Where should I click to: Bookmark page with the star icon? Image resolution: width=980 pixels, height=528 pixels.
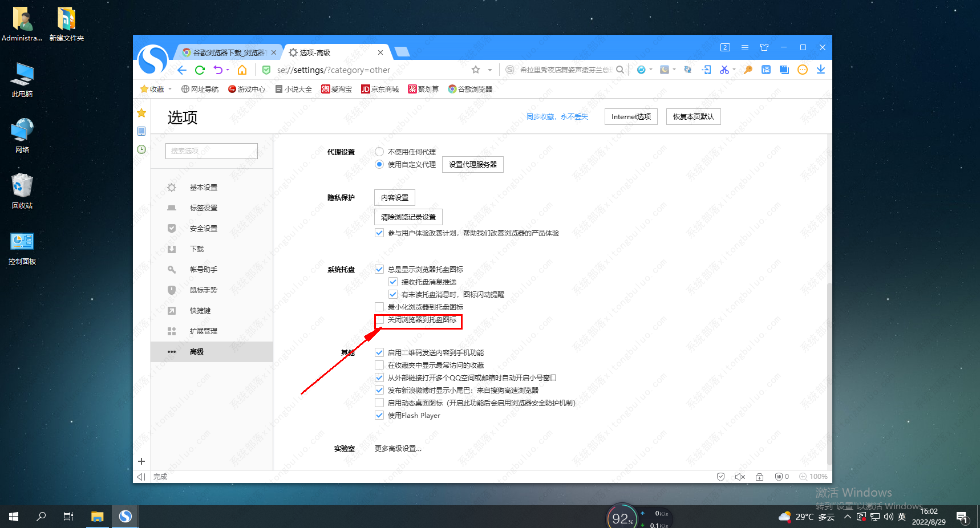point(476,70)
